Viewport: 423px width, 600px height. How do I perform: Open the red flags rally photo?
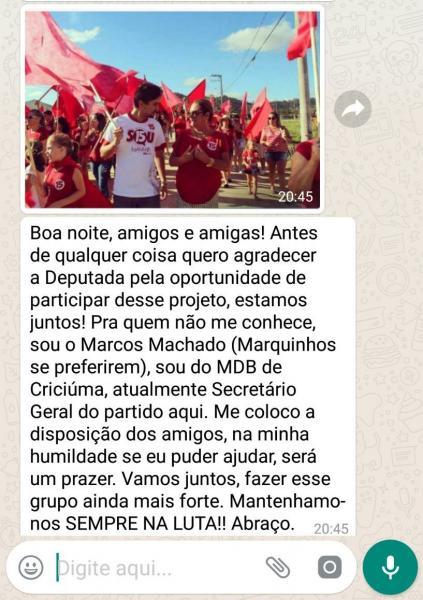pyautogui.click(x=172, y=109)
